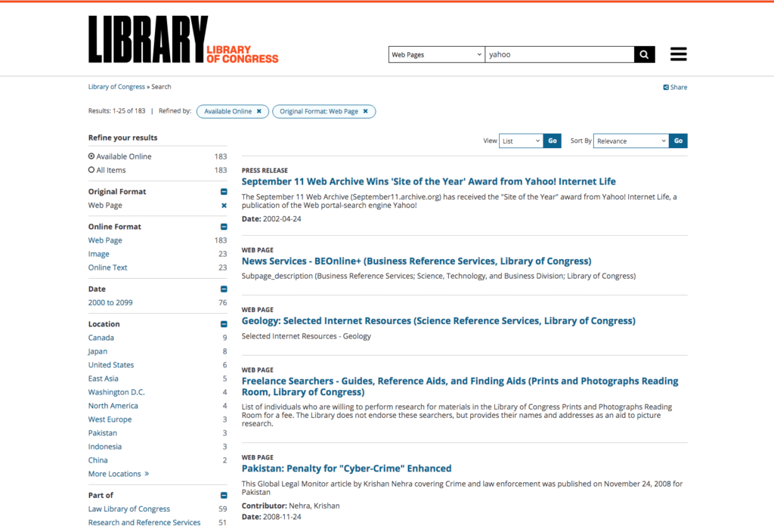The height and width of the screenshot is (532, 774).
Task: Click 'Selected Internet Resources - Geology' description
Action: 306,336
